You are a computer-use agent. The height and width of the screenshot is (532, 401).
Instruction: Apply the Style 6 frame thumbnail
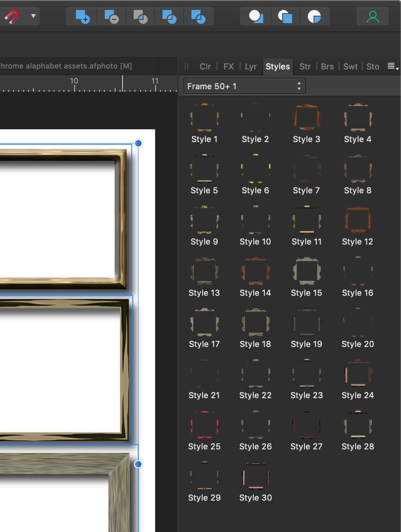click(x=255, y=169)
